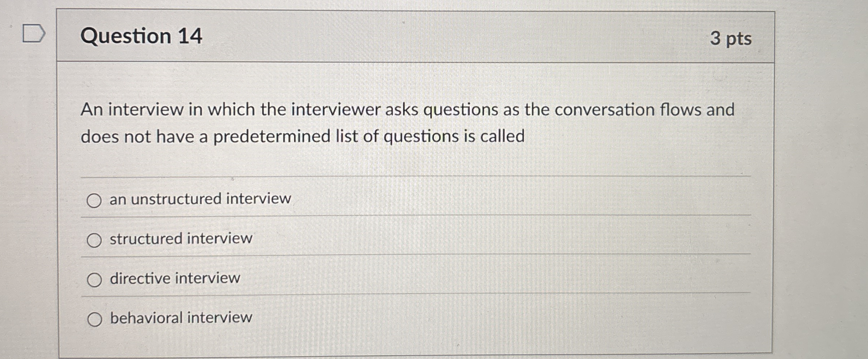Pick behavioral interview as the answer
The height and width of the screenshot is (359, 868).
point(95,319)
